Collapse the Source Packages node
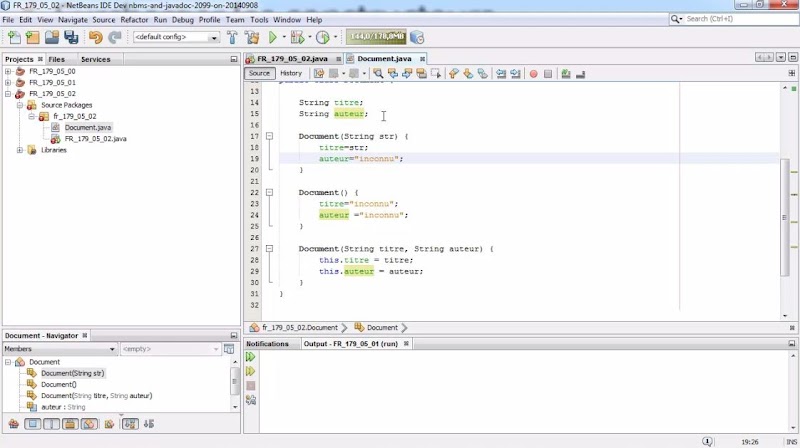The height and width of the screenshot is (448, 800). (19, 105)
